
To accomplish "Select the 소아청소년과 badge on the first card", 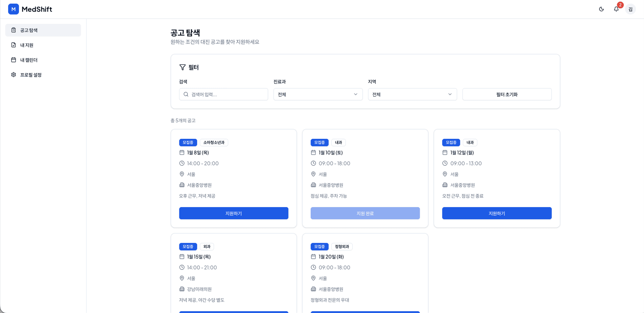I will [x=214, y=142].
